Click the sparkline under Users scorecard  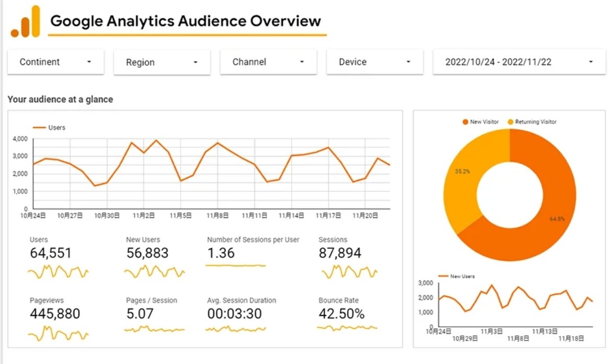pyautogui.click(x=58, y=272)
